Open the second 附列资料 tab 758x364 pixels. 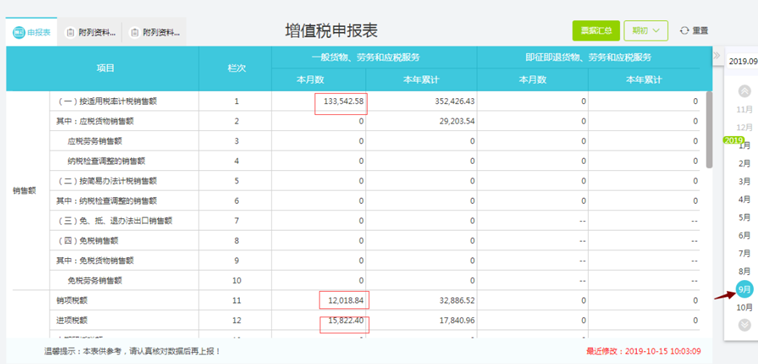click(x=154, y=32)
